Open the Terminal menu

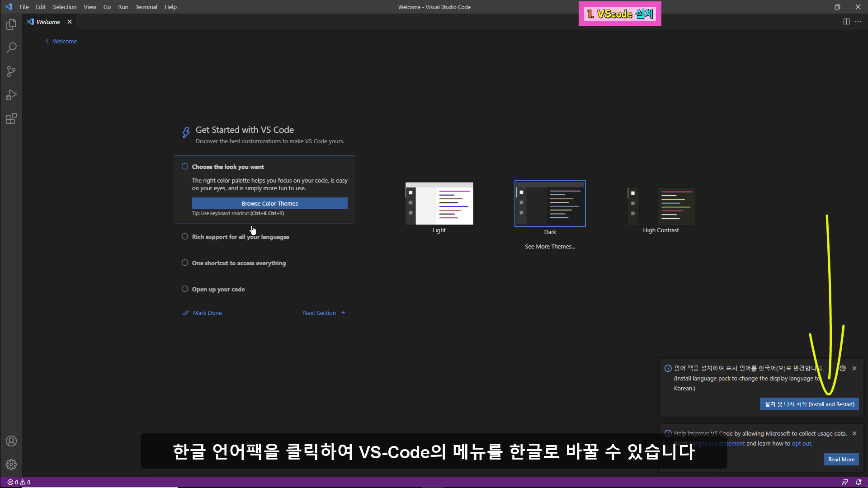[146, 7]
